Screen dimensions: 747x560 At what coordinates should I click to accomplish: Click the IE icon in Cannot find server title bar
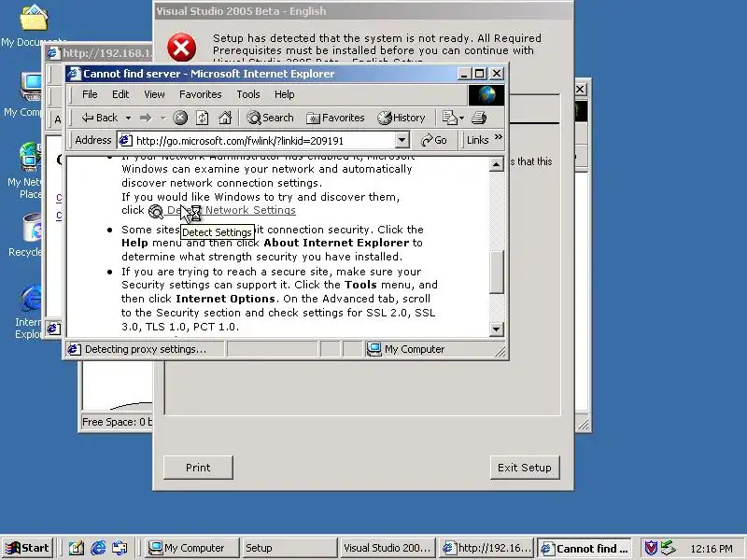74,74
